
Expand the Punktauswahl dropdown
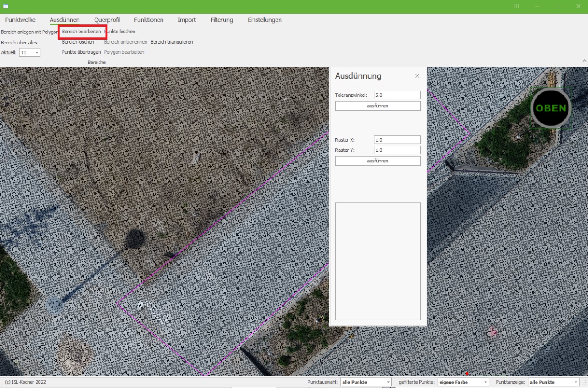pos(366,382)
